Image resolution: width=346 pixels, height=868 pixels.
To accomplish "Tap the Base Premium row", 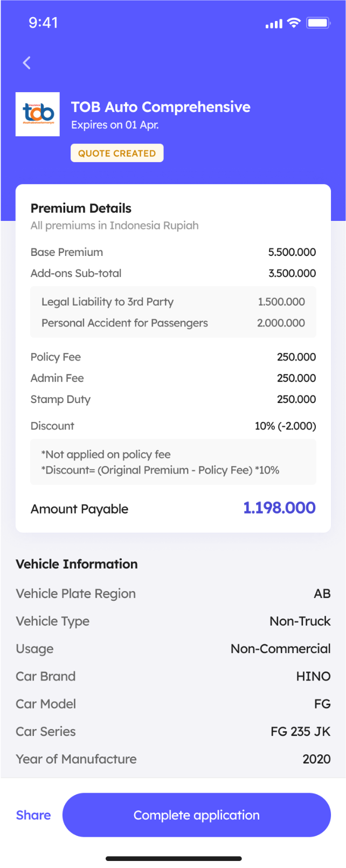I will pyautogui.click(x=173, y=252).
